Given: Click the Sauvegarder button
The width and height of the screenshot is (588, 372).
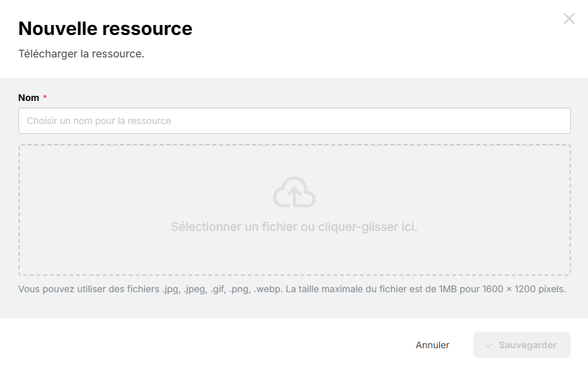Looking at the screenshot, I should [521, 345].
